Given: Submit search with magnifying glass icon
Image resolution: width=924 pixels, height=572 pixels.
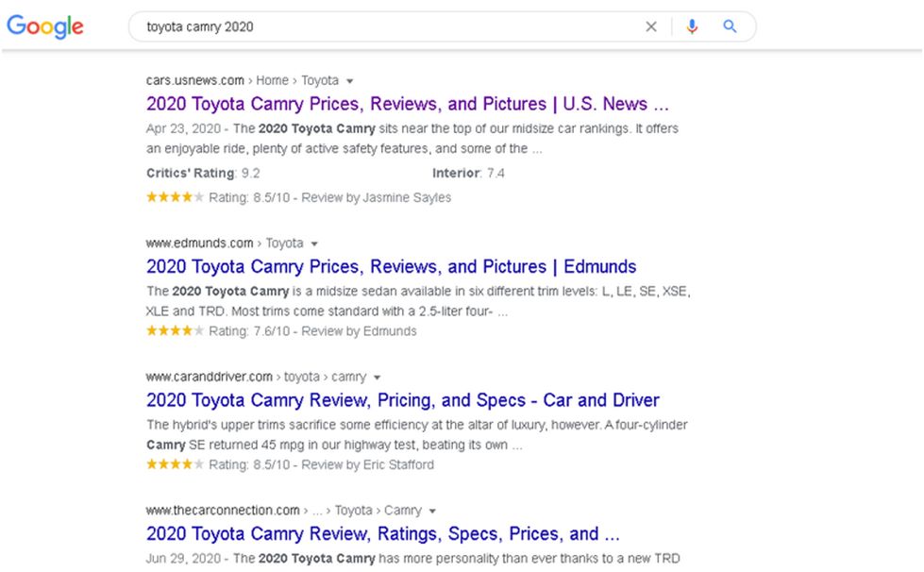Looking at the screenshot, I should [x=730, y=26].
